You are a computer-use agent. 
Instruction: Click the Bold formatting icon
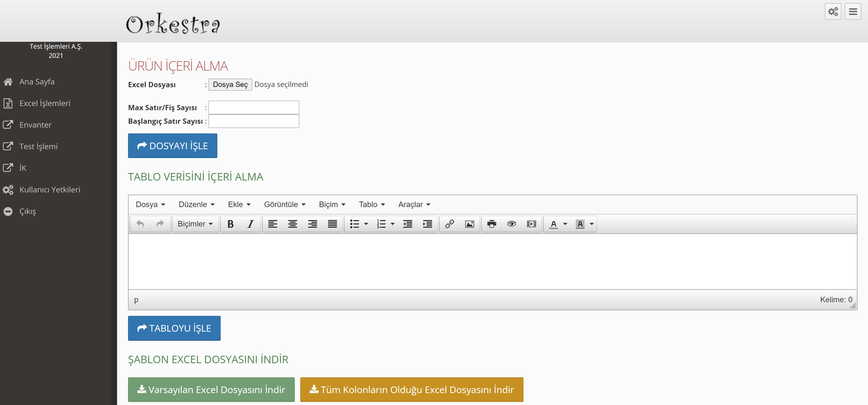click(230, 224)
